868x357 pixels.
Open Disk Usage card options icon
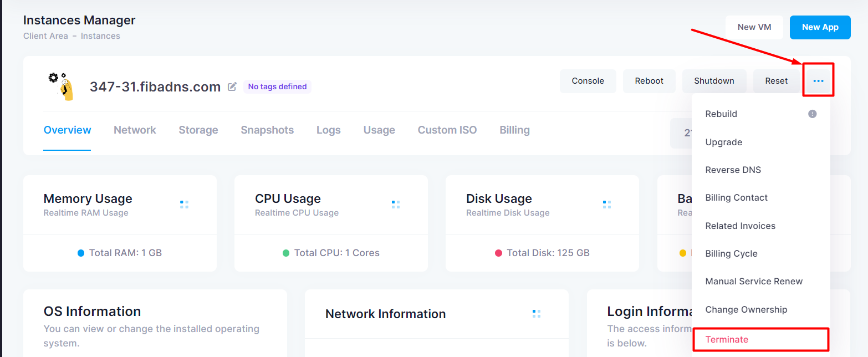pos(607,205)
